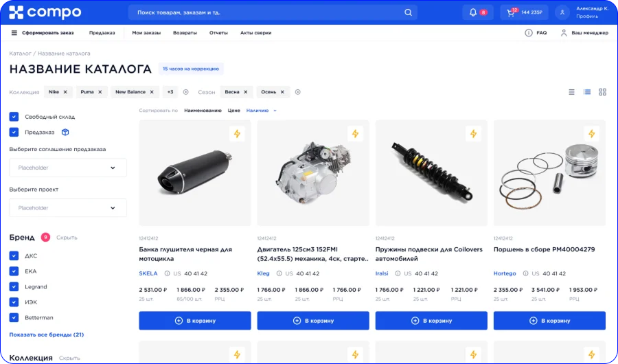Open the notifications bell icon
This screenshot has height=364, width=618.
[x=473, y=12]
